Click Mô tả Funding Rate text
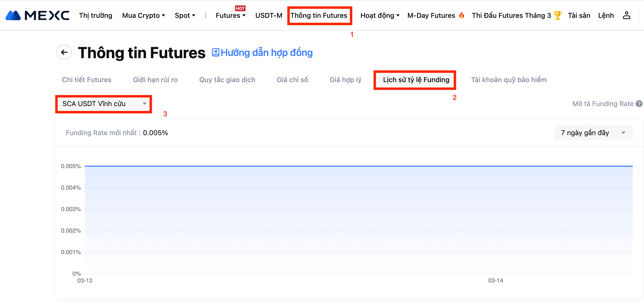Viewport: 644px width, 304px height. 602,104
